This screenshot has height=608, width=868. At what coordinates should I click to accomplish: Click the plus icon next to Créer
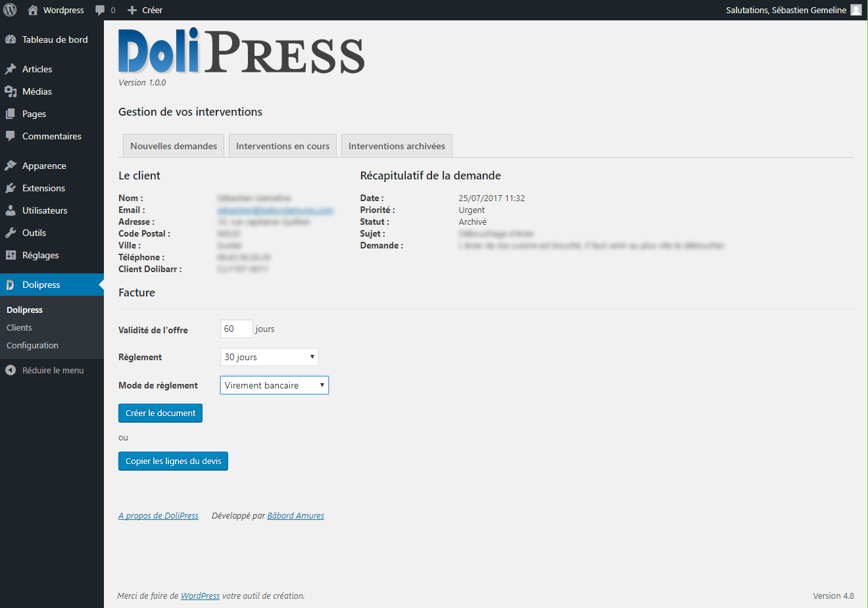tap(132, 11)
